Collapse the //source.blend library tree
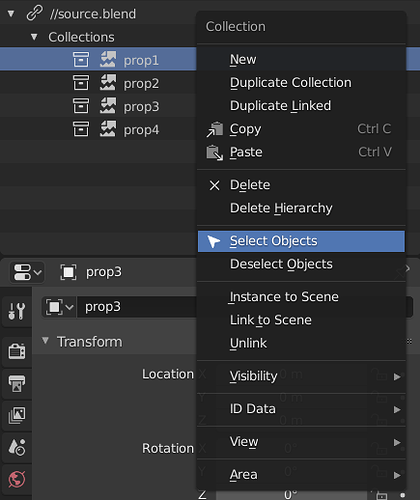Screen dimensions: 420x500 [x=11, y=14]
